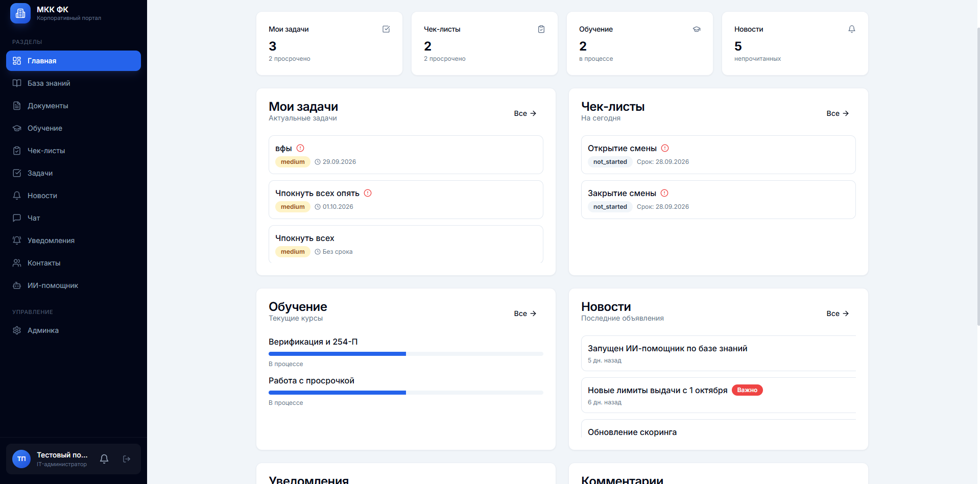Click the logout icon in the user panel
The width and height of the screenshot is (980, 484).
(127, 459)
